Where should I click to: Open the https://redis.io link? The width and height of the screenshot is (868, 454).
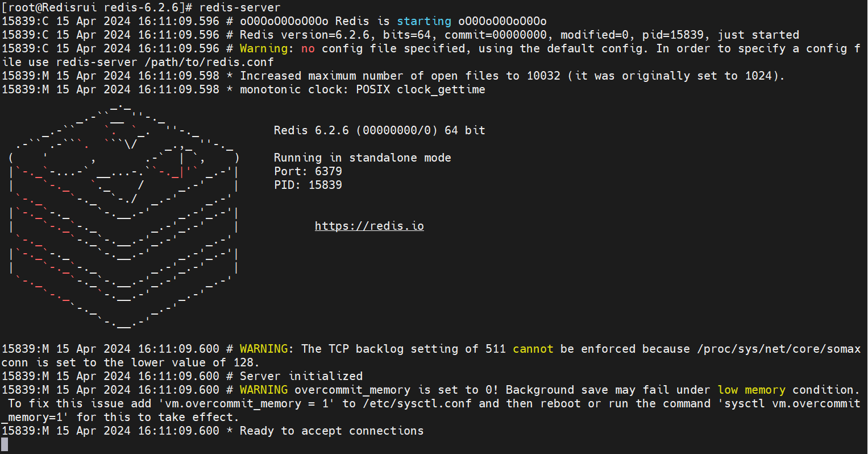pyautogui.click(x=369, y=226)
